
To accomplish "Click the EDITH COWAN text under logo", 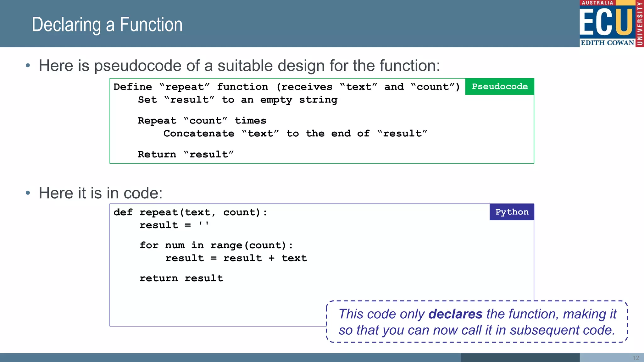I will (x=607, y=43).
